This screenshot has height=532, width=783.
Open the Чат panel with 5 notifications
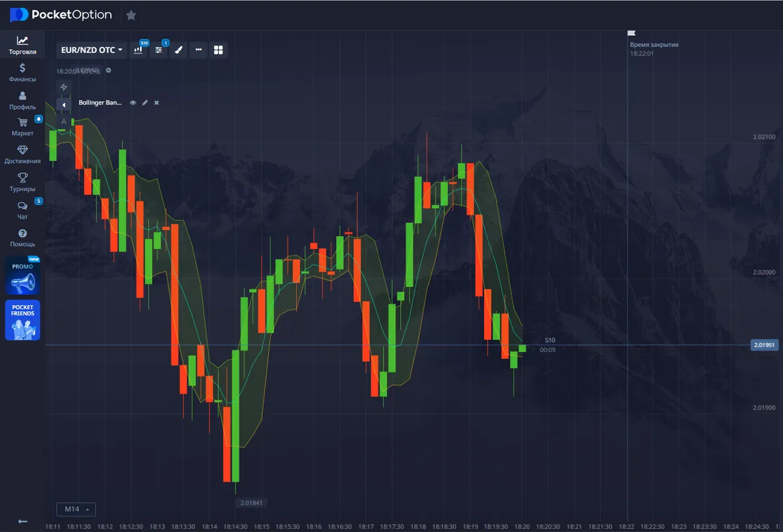click(22, 209)
